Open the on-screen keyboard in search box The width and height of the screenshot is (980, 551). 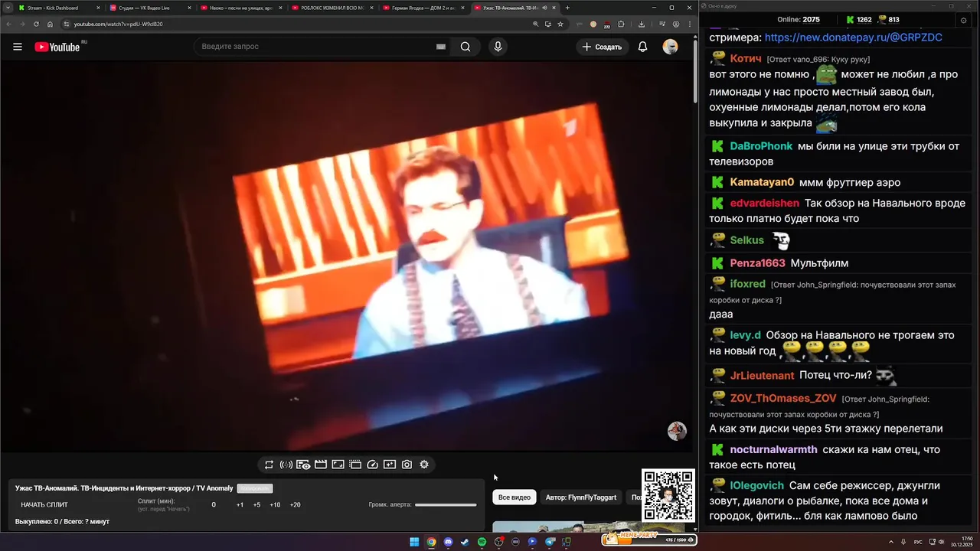click(x=441, y=47)
